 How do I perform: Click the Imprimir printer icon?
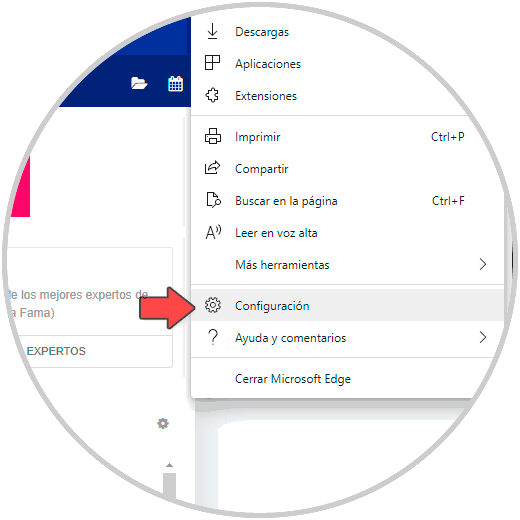pyautogui.click(x=213, y=136)
